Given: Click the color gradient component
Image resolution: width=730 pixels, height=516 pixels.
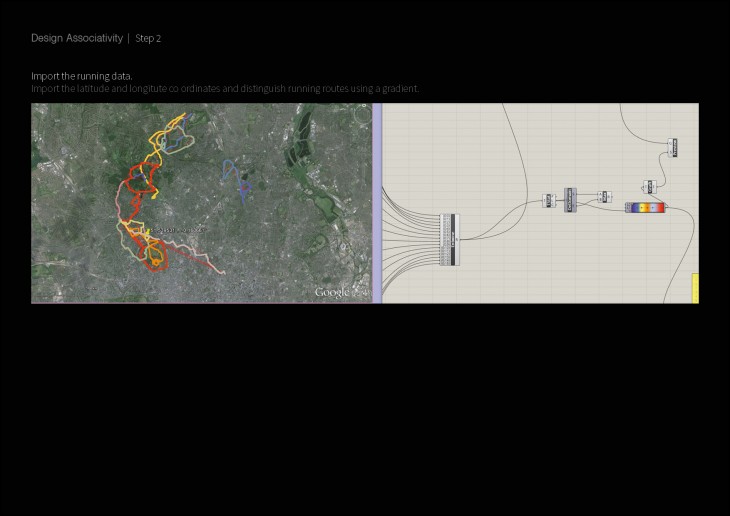Looking at the screenshot, I should coord(644,208).
